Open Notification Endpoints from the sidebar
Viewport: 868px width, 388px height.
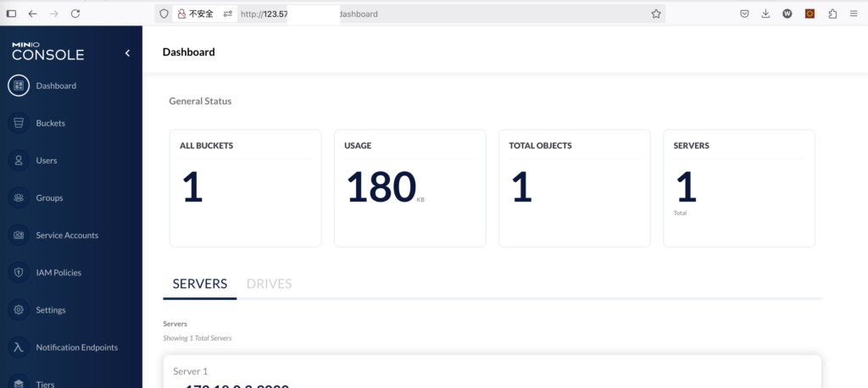click(77, 347)
